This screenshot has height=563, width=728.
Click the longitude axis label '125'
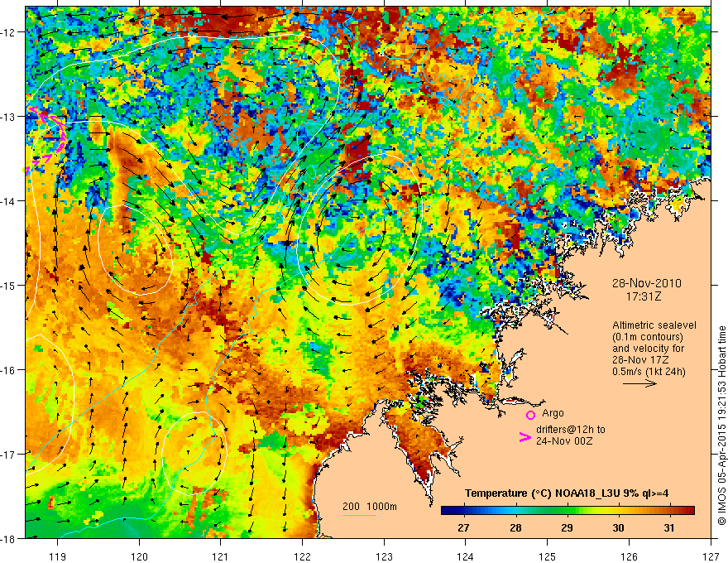tap(547, 556)
